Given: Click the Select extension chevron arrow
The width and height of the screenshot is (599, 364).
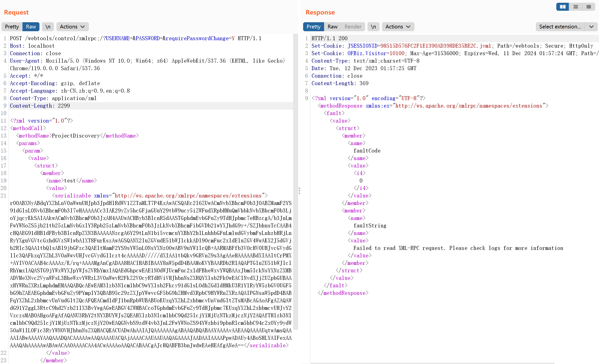Looking at the screenshot, I should point(591,27).
